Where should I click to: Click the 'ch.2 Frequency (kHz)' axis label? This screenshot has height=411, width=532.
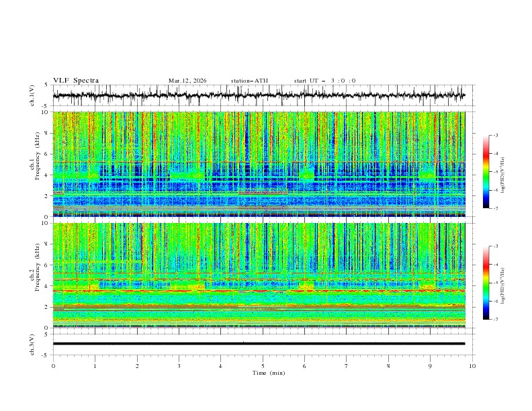point(35,267)
